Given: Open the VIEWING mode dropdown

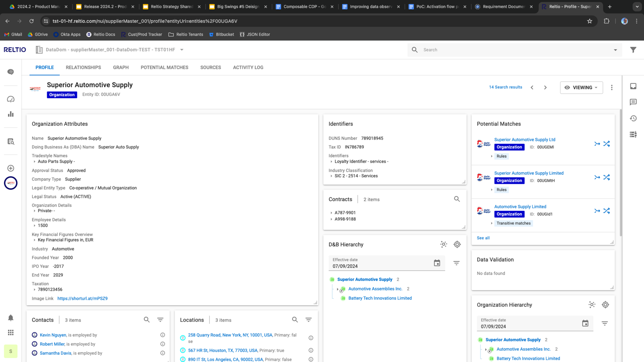Looking at the screenshot, I should tap(581, 87).
